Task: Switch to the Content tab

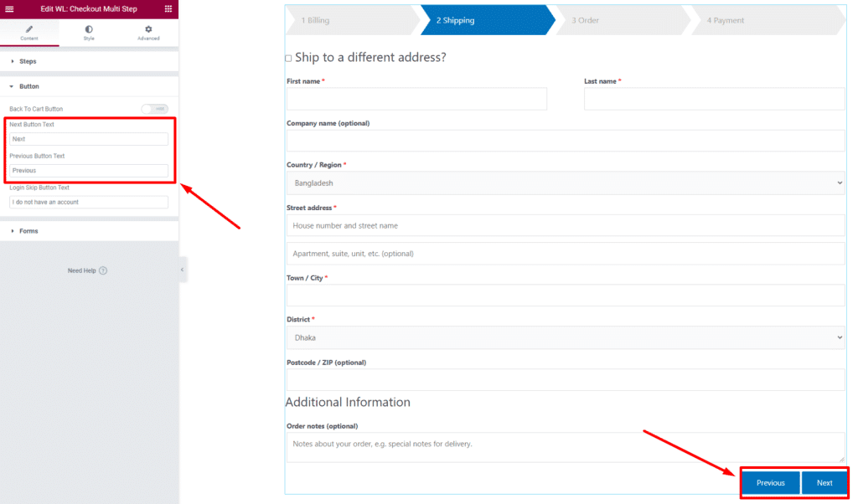Action: [x=29, y=33]
